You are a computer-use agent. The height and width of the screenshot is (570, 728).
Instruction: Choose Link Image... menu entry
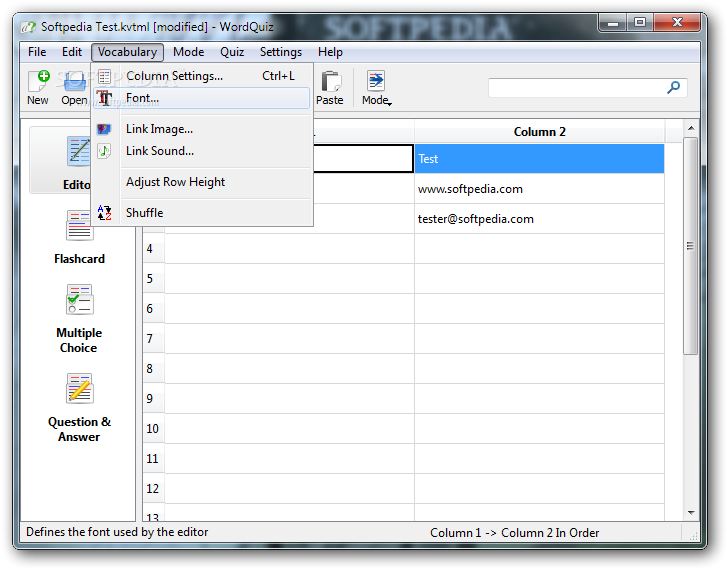pyautogui.click(x=202, y=129)
